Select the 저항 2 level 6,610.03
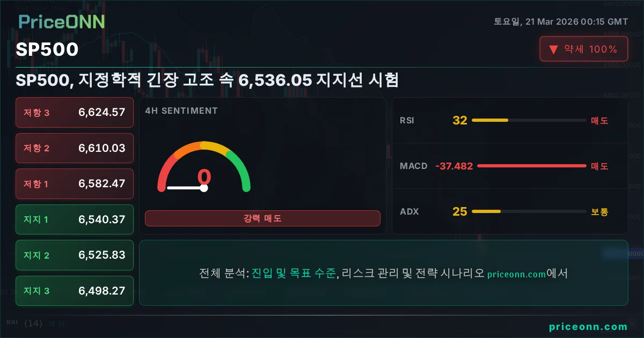 click(x=75, y=148)
